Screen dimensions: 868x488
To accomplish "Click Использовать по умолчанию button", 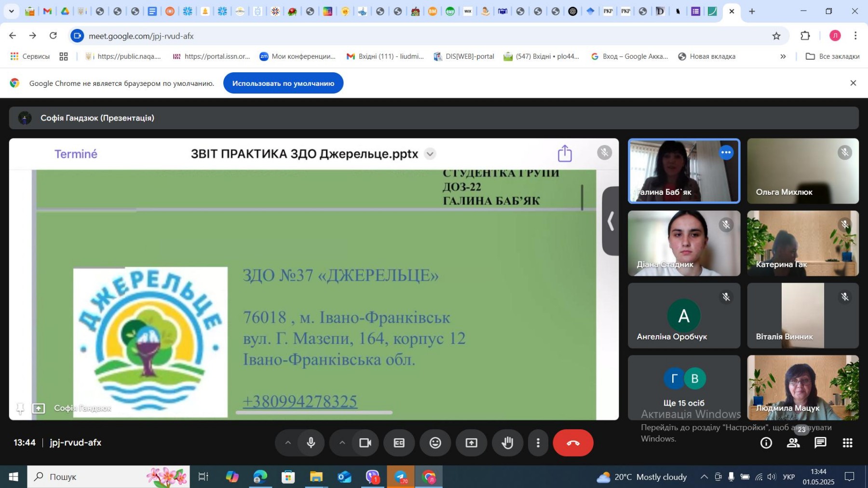I will click(x=283, y=83).
